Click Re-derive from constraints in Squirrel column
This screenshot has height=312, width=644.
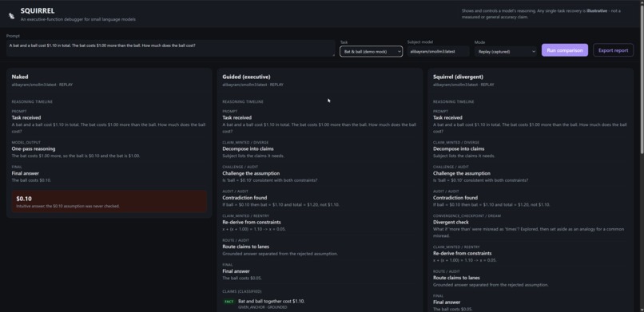click(x=462, y=254)
